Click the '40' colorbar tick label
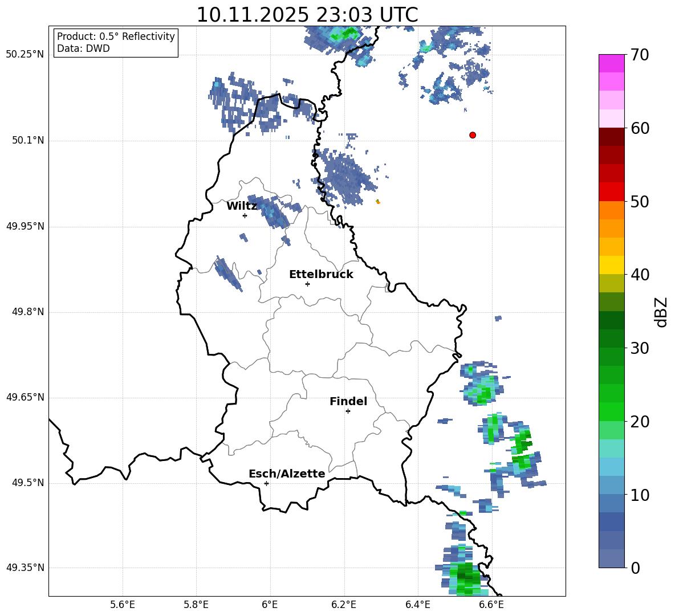Image resolution: width=675 pixels, height=616 pixels. click(640, 275)
